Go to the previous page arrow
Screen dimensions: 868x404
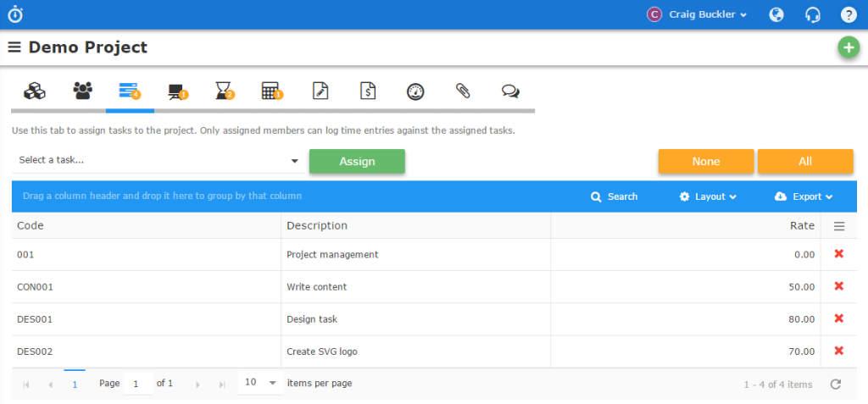[x=50, y=385]
